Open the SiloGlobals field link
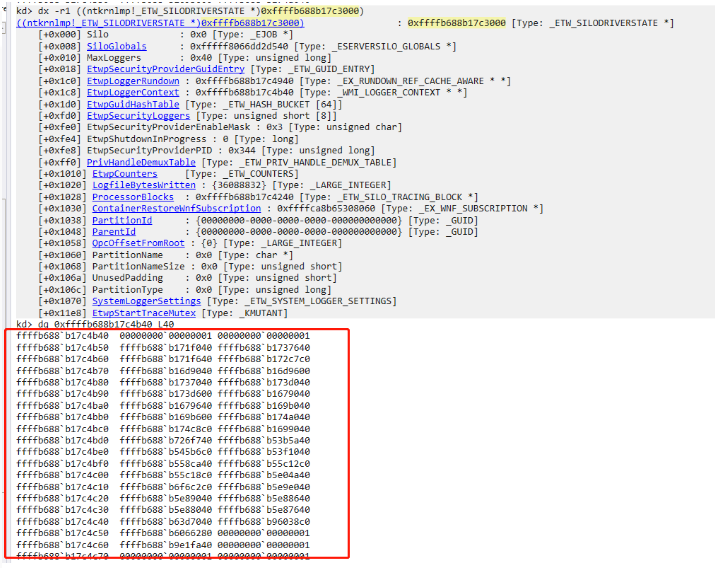 [117, 46]
